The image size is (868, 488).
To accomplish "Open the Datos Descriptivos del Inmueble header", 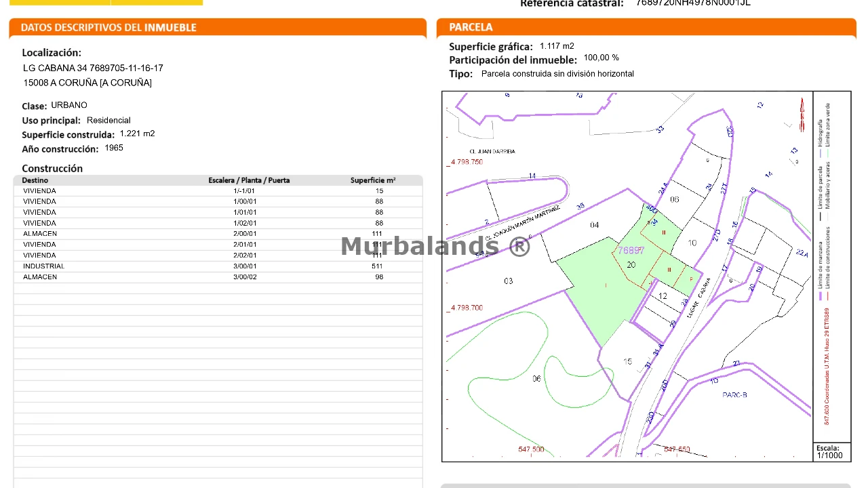I will 108,28.
